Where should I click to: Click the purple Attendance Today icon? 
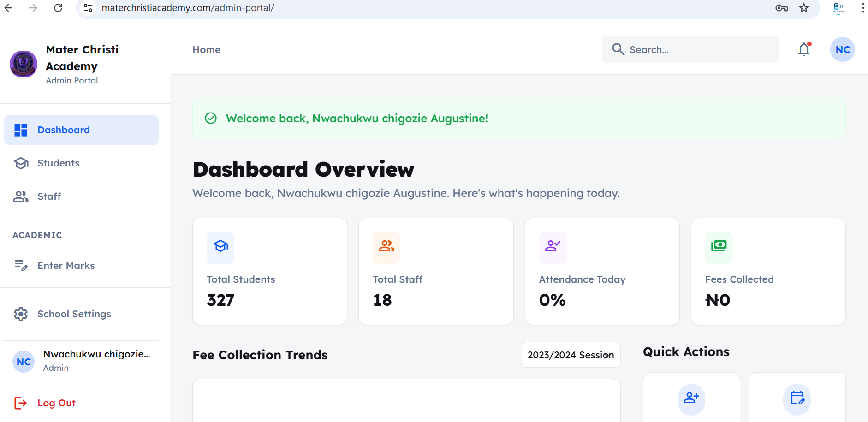pos(553,247)
